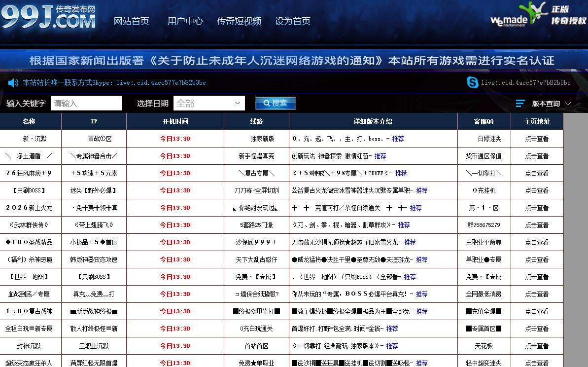Click the 天下大乱古惑仔 line cell
Screen dimensions: 588x367
pyautogui.click(x=256, y=259)
